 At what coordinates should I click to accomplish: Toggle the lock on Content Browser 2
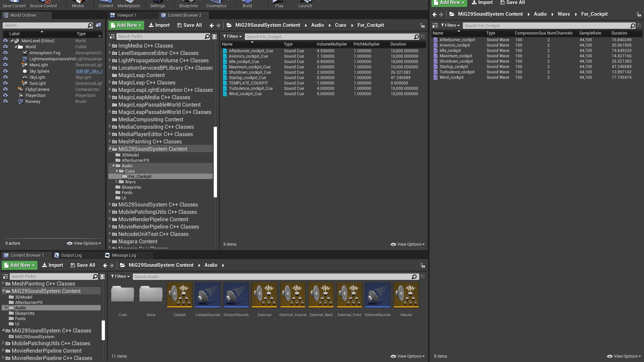click(x=422, y=25)
